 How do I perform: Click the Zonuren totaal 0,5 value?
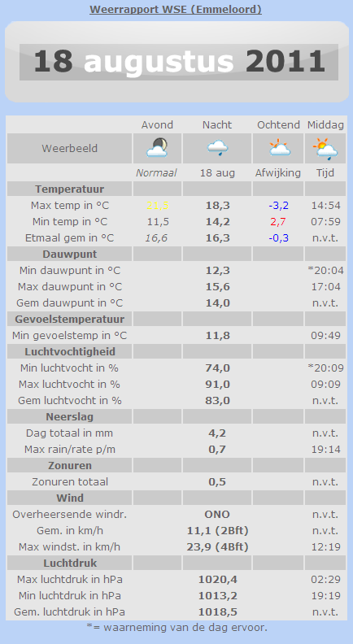click(217, 481)
